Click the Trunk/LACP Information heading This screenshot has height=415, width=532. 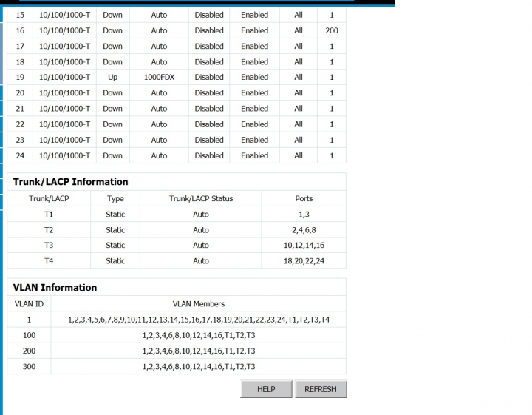(71, 182)
